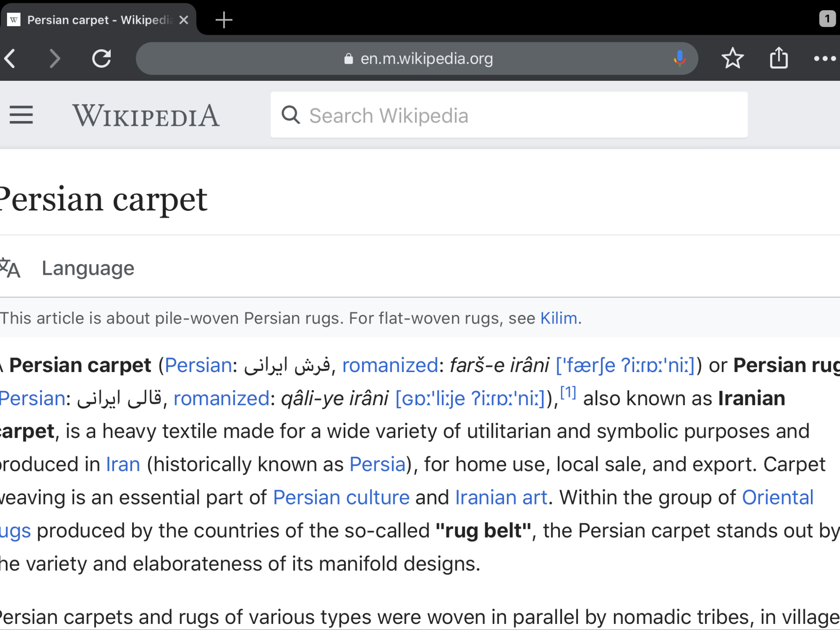The width and height of the screenshot is (840, 630).
Task: Close the Persian carpet tab
Action: point(184,20)
